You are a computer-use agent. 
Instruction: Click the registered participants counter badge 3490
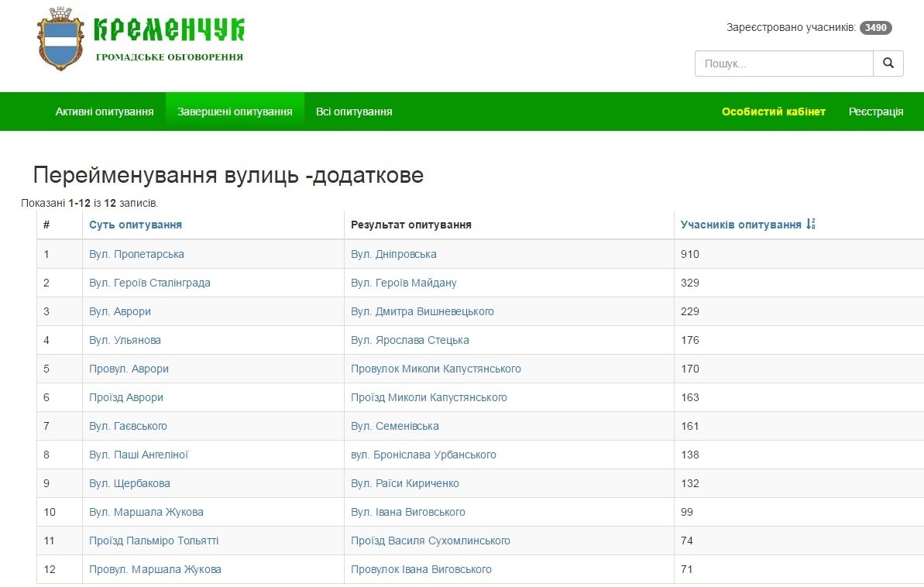pos(877,26)
